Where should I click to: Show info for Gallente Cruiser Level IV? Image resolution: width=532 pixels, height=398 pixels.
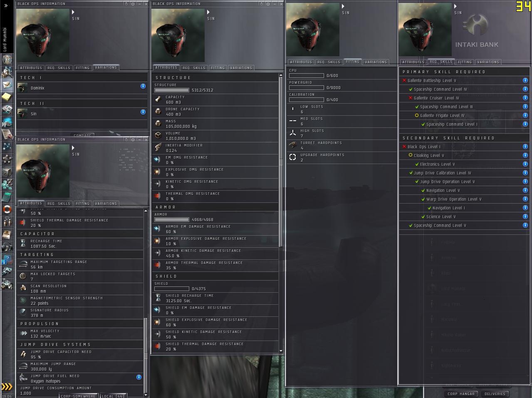point(525,98)
